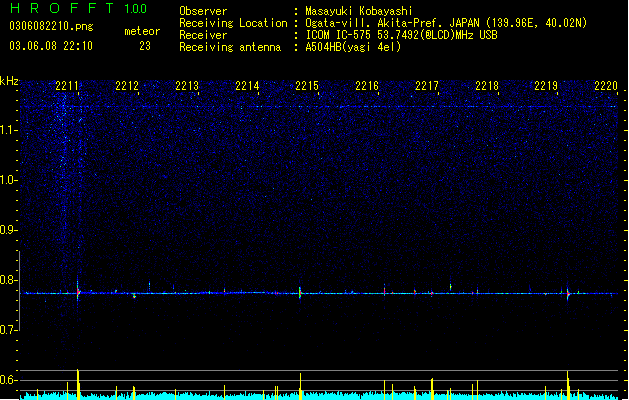Click the meteor count 23
The image size is (629, 400).
pyautogui.click(x=145, y=46)
